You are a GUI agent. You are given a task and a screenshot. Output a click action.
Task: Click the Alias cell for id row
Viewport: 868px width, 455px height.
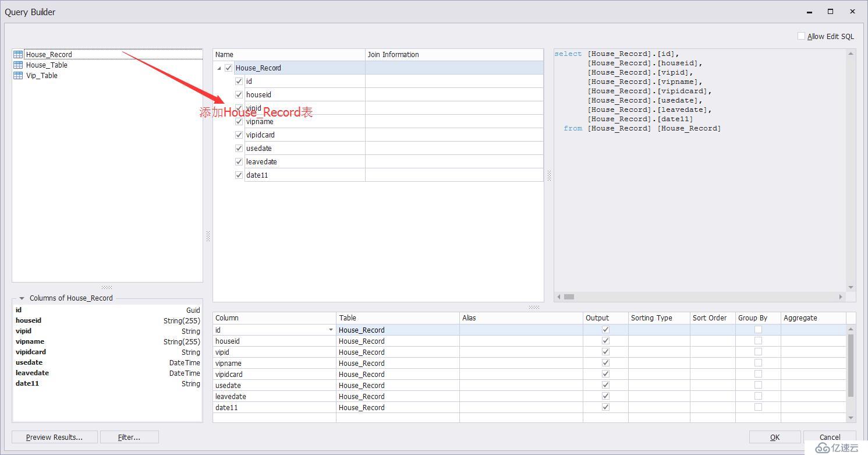pos(521,330)
